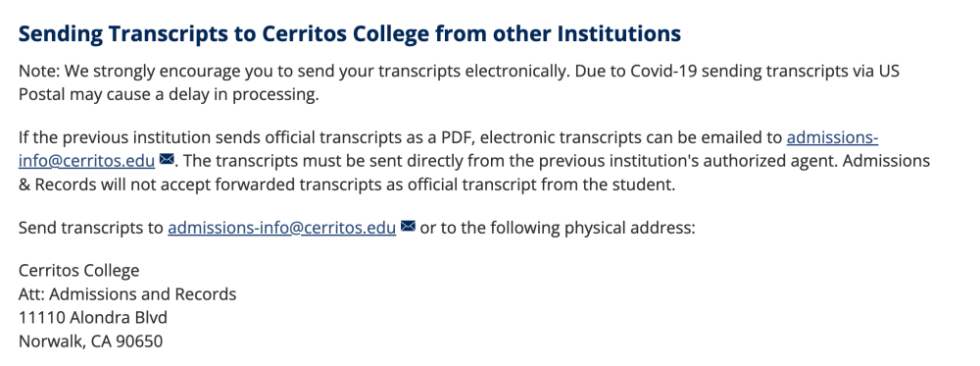Open the email link after "Send transcripts to"
The height and width of the screenshot is (366, 980).
[282, 228]
